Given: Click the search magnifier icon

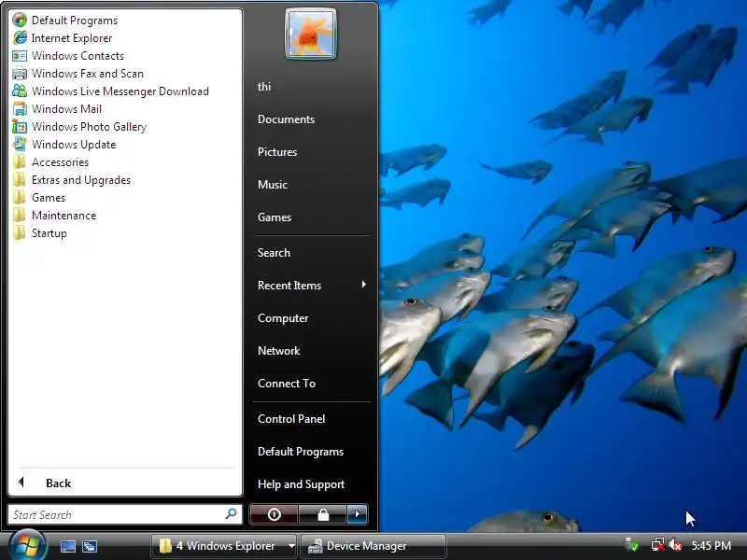Looking at the screenshot, I should 231,514.
